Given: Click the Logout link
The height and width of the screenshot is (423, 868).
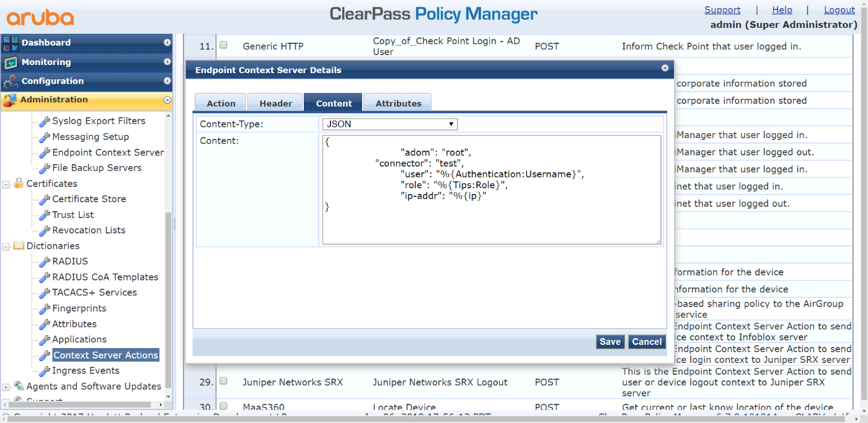Looking at the screenshot, I should point(839,10).
